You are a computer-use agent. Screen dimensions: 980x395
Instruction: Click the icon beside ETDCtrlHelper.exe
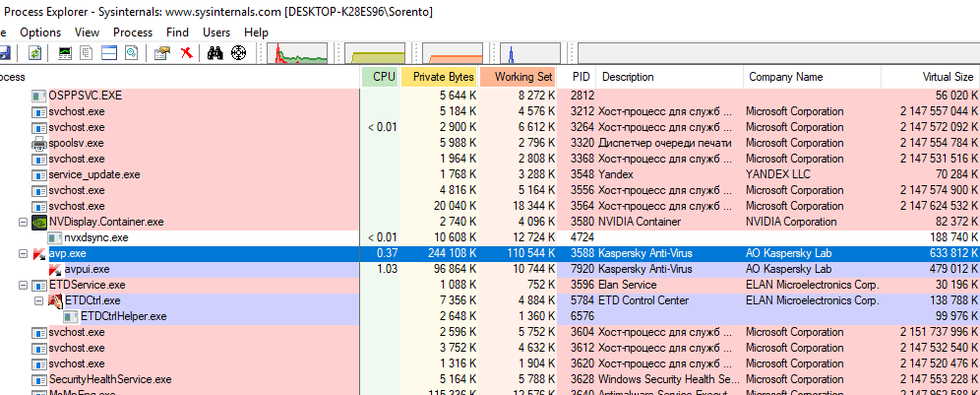(71, 317)
